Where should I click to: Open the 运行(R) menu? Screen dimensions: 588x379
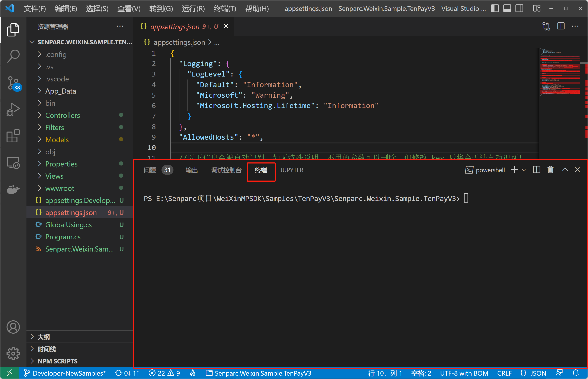193,9
